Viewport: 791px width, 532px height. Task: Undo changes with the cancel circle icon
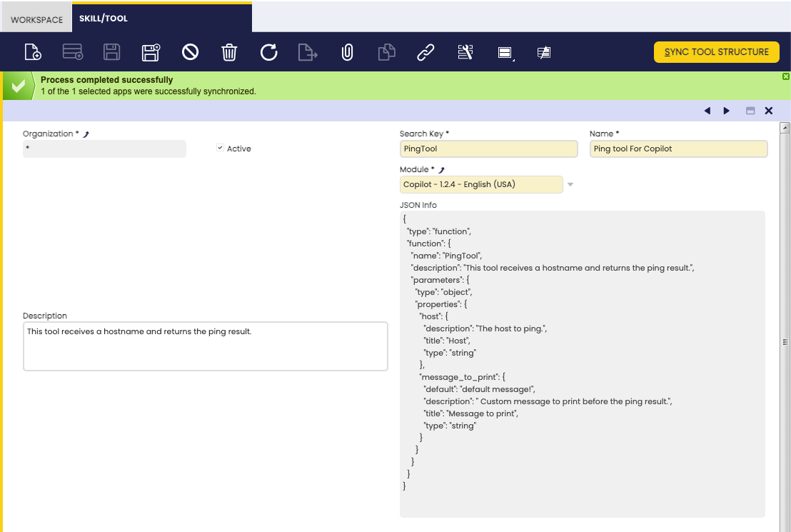190,52
